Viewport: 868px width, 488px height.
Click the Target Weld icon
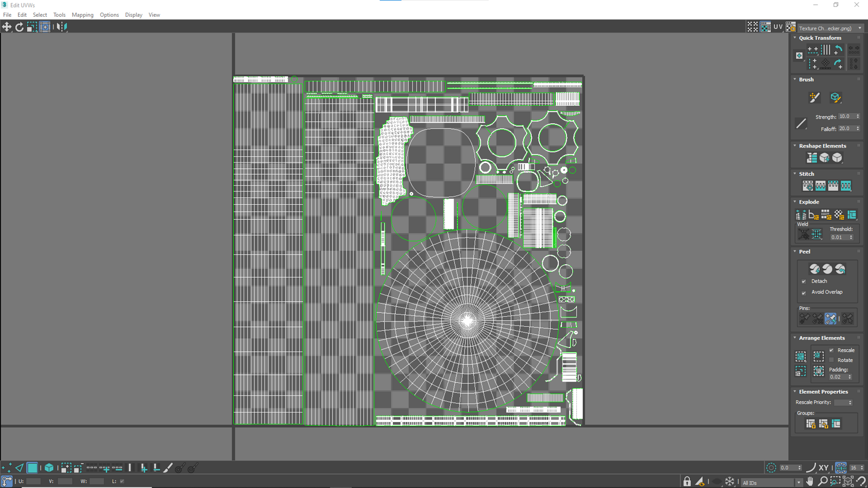point(804,234)
